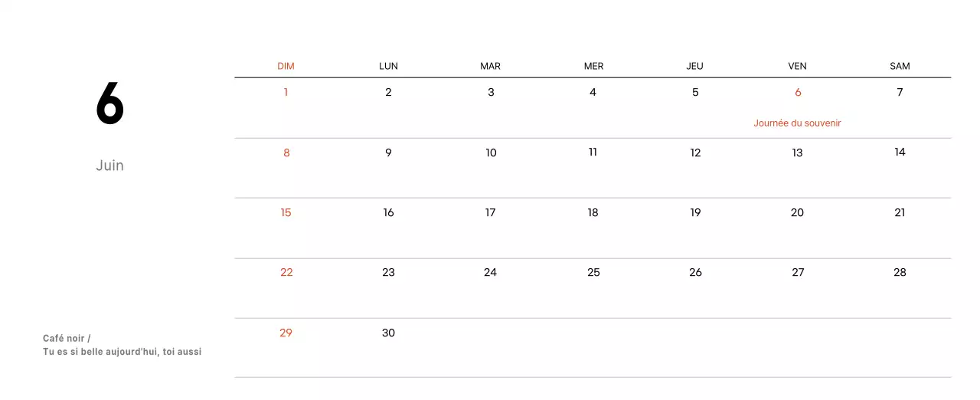Pick date 15 in red
Screen dimensions: 980x400
pos(286,213)
